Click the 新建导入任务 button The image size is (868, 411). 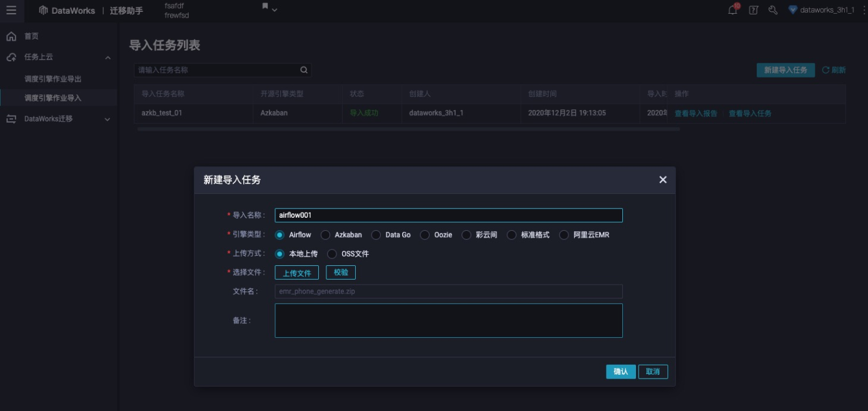(x=785, y=70)
